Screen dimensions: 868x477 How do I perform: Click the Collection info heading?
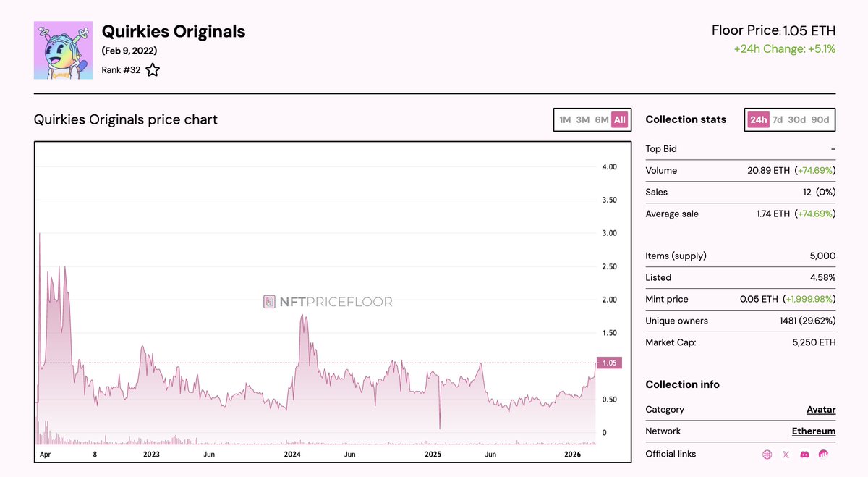click(683, 385)
